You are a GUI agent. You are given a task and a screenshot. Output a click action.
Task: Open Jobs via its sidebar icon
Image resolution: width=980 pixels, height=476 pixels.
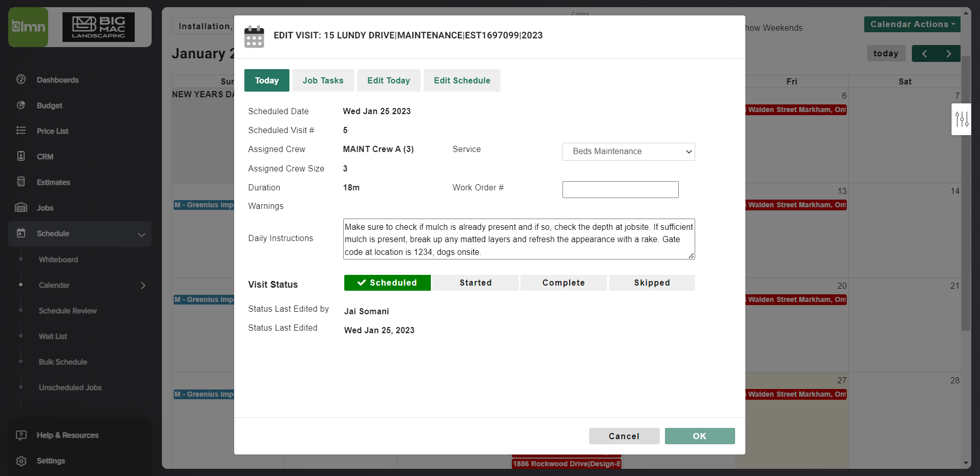21,207
